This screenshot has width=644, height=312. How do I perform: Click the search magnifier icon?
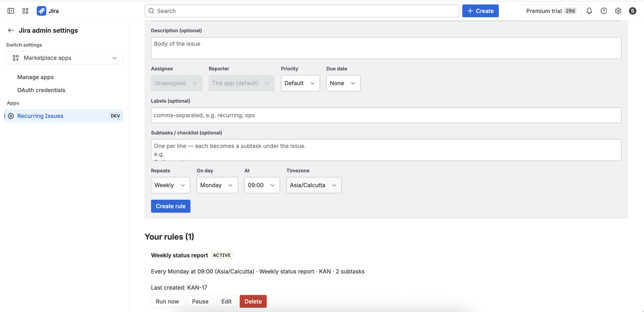pos(151,11)
